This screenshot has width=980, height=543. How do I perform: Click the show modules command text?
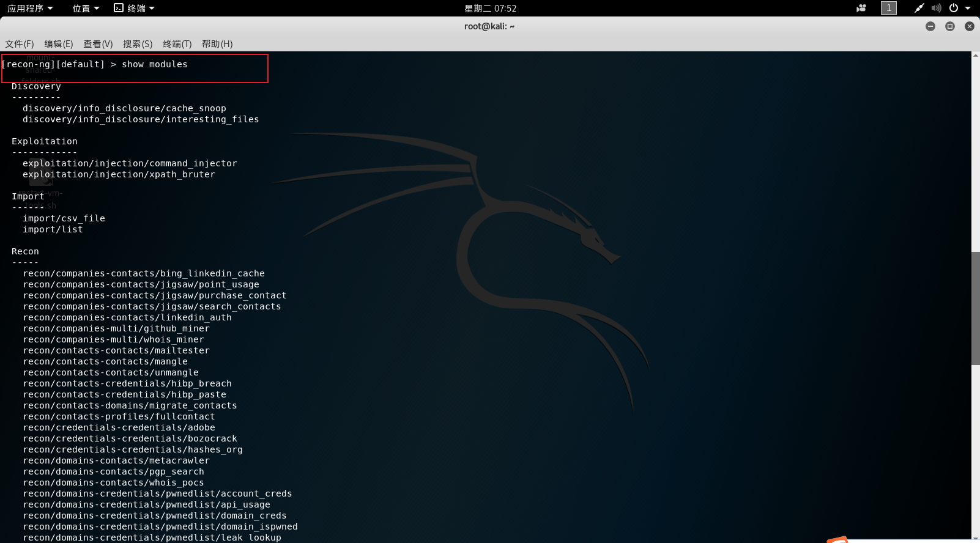pyautogui.click(x=155, y=64)
